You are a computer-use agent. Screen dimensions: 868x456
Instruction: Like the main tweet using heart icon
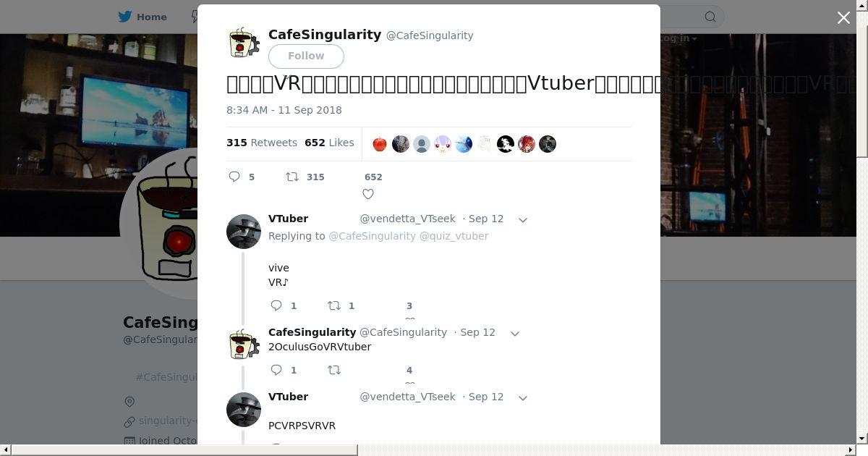368,194
